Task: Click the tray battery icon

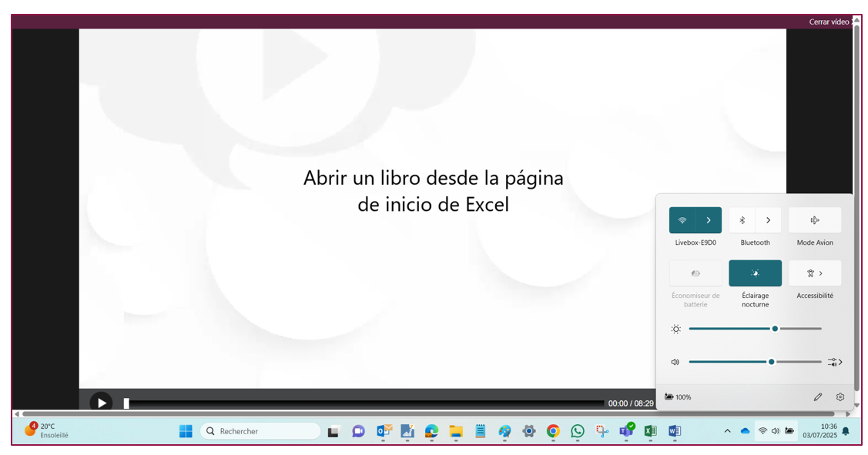Action: (x=789, y=430)
